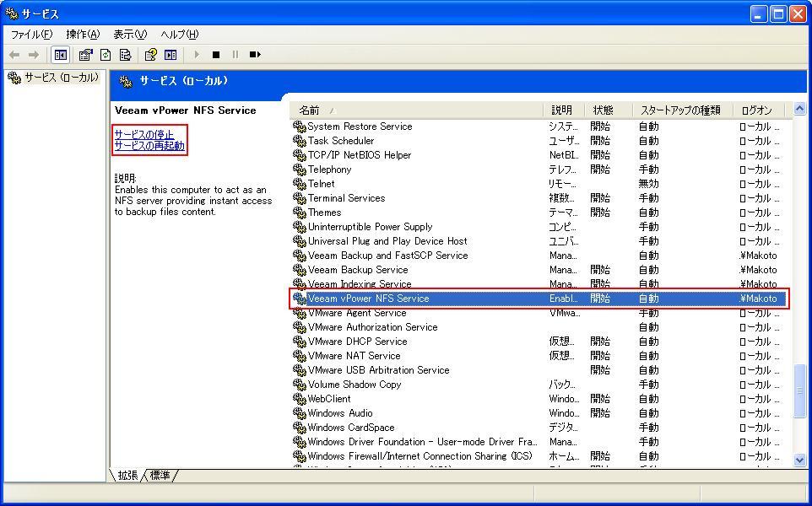This screenshot has width=812, height=506.
Task: Select the VMware USB Arbitration Service row
Action: pyautogui.click(x=539, y=370)
